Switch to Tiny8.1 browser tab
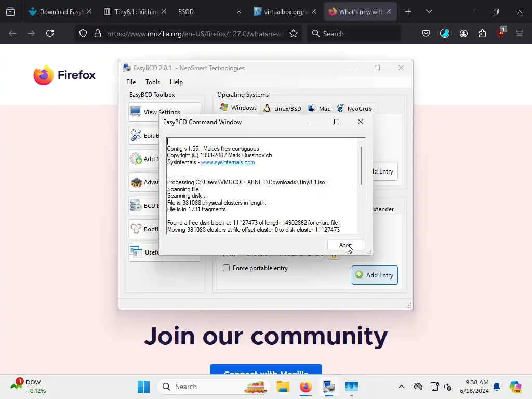 [135, 11]
